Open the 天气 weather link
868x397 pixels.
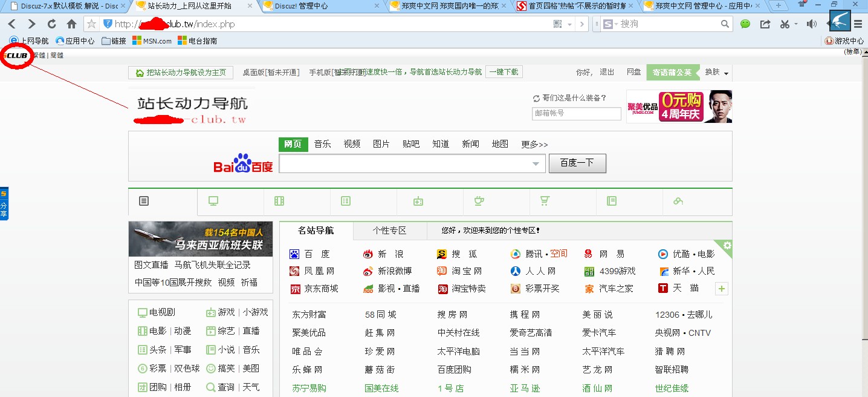coord(251,387)
